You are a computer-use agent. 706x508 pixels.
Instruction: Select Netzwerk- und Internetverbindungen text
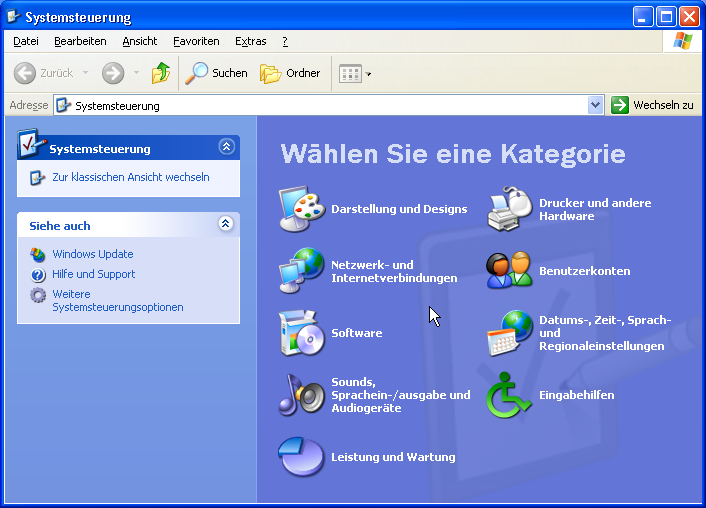pyautogui.click(x=394, y=271)
